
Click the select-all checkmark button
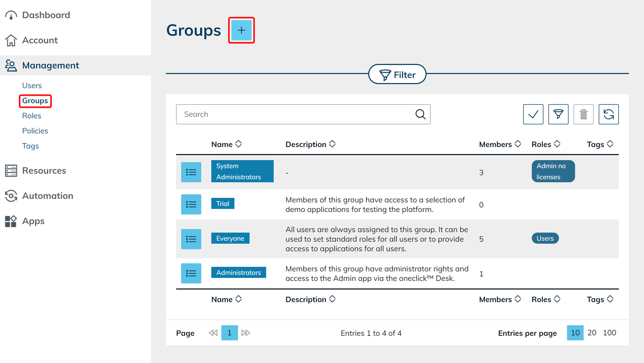pyautogui.click(x=533, y=114)
